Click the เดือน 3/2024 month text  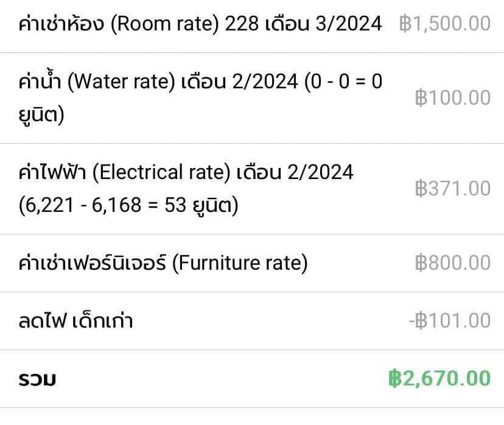point(323,24)
